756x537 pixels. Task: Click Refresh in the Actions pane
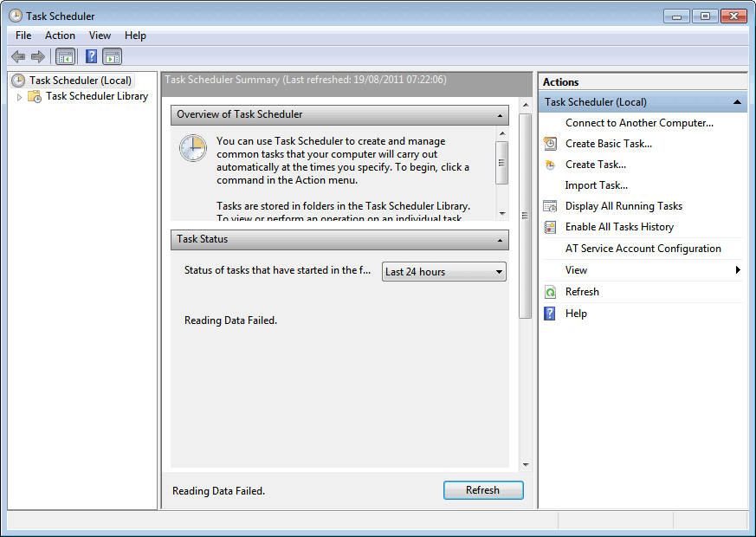(582, 292)
